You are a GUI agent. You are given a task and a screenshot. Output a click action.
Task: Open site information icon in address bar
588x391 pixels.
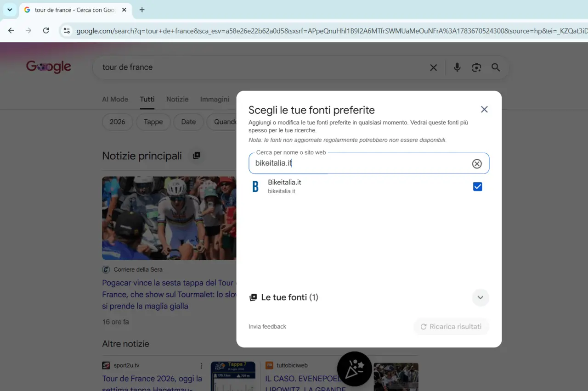[67, 31]
